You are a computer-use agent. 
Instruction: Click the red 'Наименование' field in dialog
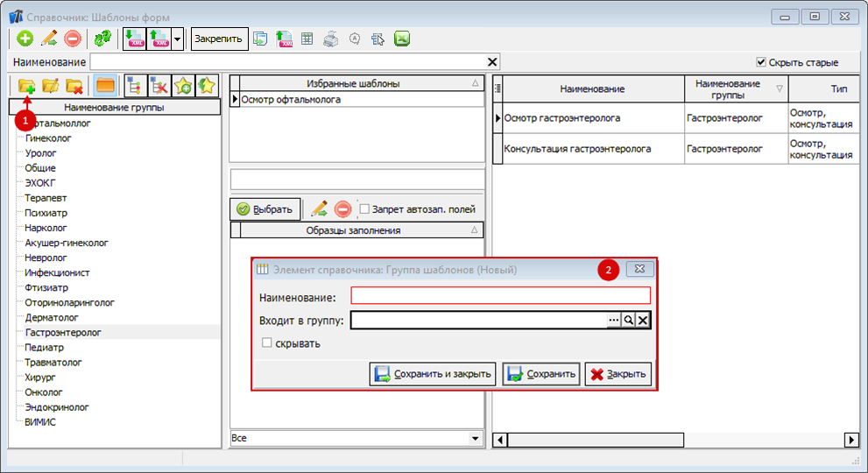(500, 296)
